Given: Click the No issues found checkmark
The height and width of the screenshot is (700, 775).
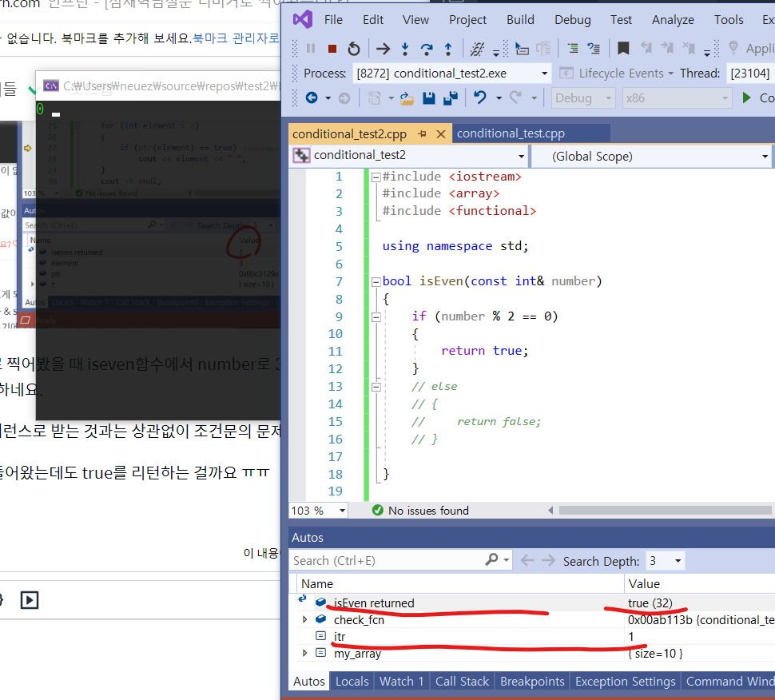Looking at the screenshot, I should point(378,510).
